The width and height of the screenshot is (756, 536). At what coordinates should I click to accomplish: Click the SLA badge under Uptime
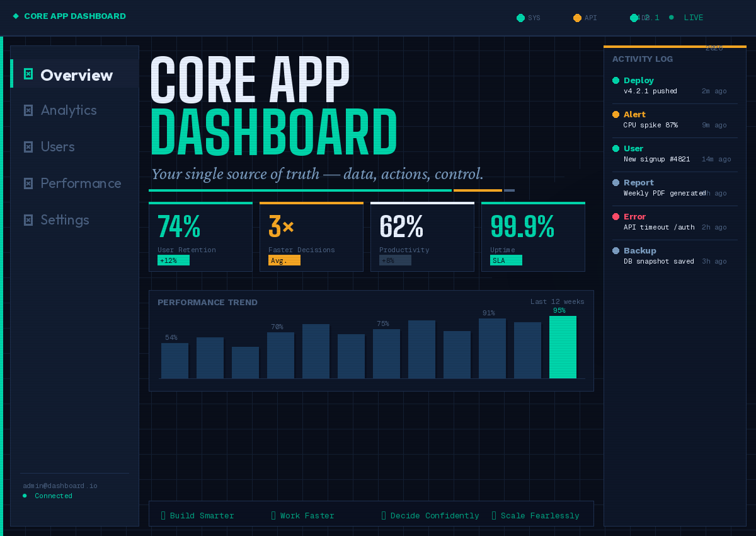[x=506, y=260]
